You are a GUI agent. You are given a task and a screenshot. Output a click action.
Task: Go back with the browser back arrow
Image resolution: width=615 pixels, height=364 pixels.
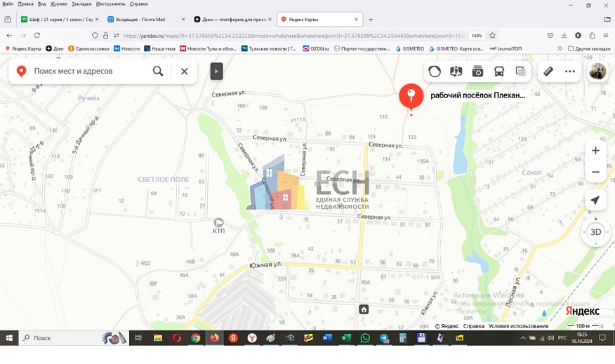point(9,36)
